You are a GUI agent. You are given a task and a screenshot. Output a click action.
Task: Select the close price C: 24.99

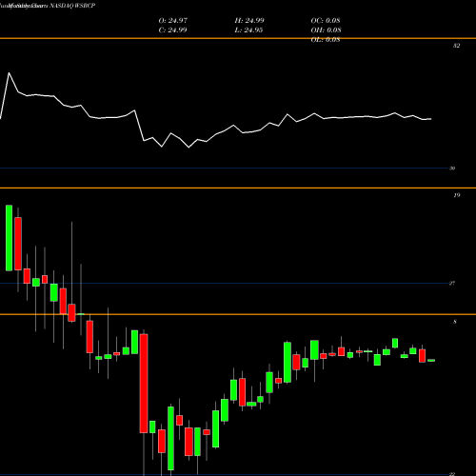point(172,30)
